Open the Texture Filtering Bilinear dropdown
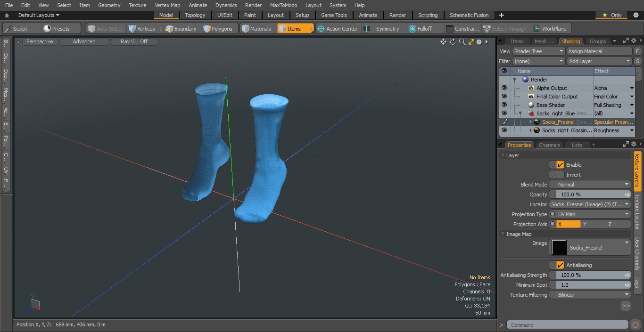Viewport: 644px width, 332px height. [x=593, y=295]
